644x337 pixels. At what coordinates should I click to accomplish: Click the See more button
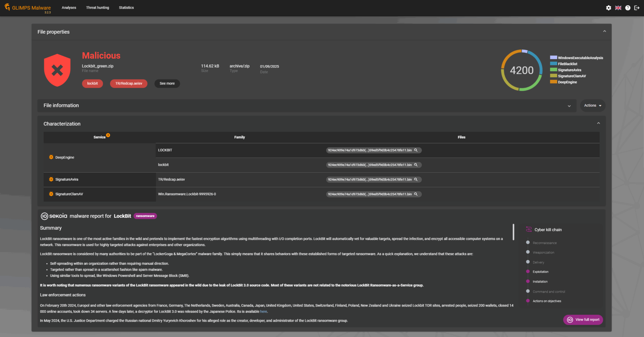click(167, 83)
